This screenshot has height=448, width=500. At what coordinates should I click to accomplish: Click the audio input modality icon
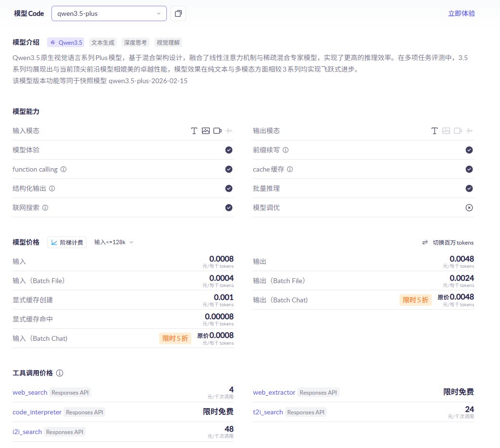[x=229, y=131]
